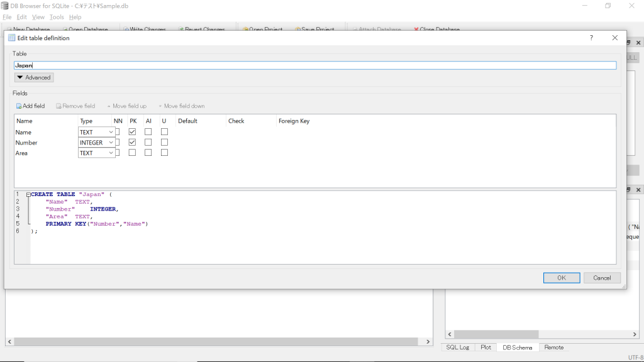Viewport: 644px width, 362px height.
Task: Switch to the Plot tab
Action: (x=486, y=347)
